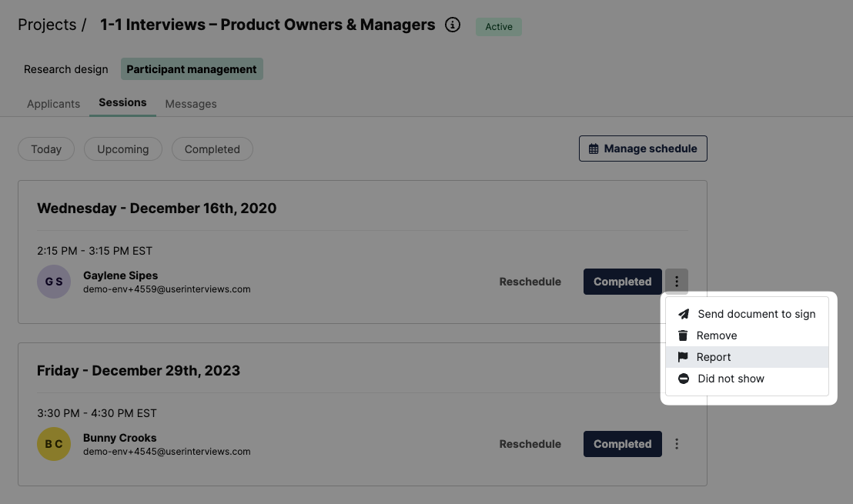Click Bunny Crooks' BC avatar
The image size is (853, 504).
[53, 444]
